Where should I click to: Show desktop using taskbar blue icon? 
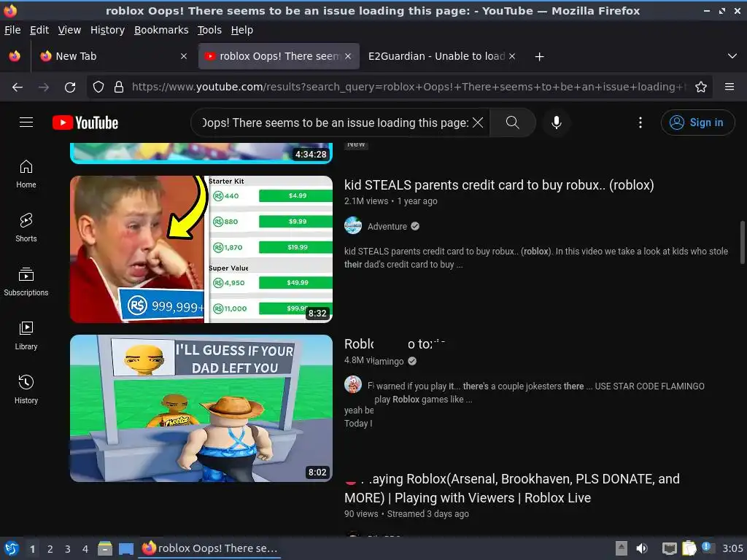(125, 548)
